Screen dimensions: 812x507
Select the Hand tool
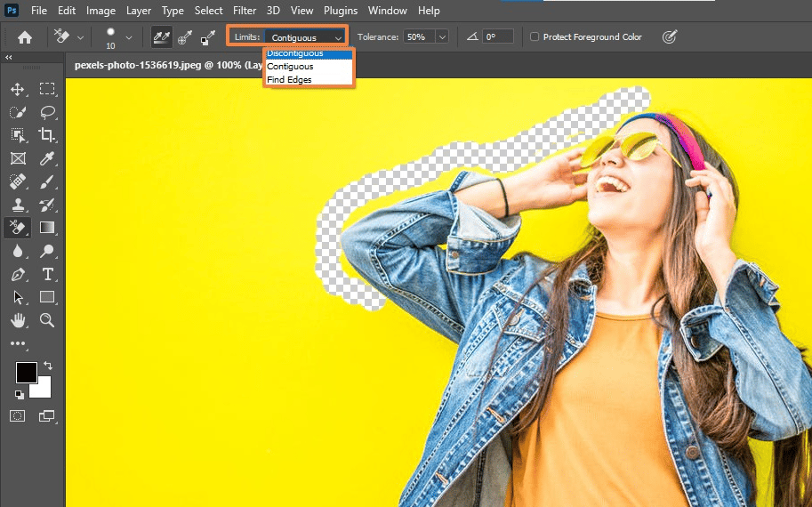tap(18, 320)
